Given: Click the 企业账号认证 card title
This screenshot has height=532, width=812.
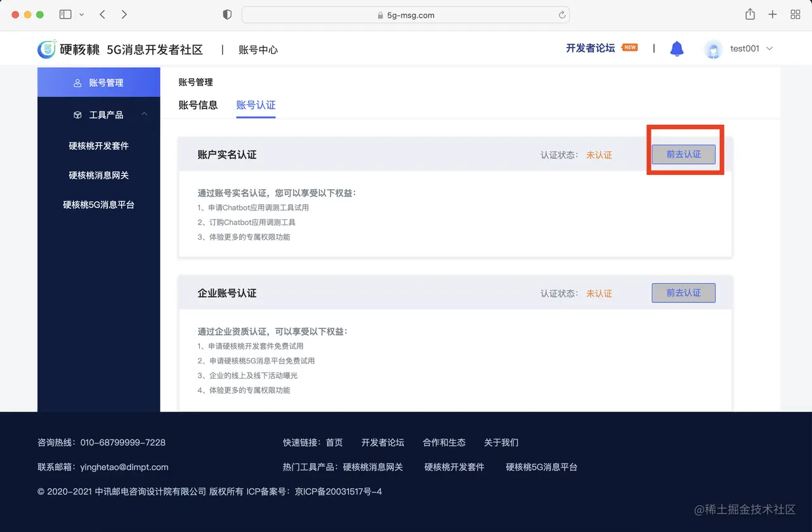Looking at the screenshot, I should (x=227, y=294).
